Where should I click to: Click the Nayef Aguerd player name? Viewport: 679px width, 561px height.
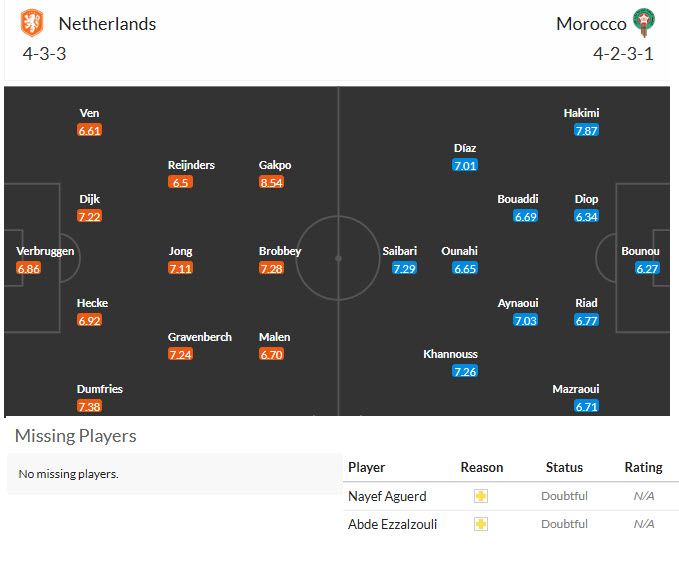[x=387, y=496]
